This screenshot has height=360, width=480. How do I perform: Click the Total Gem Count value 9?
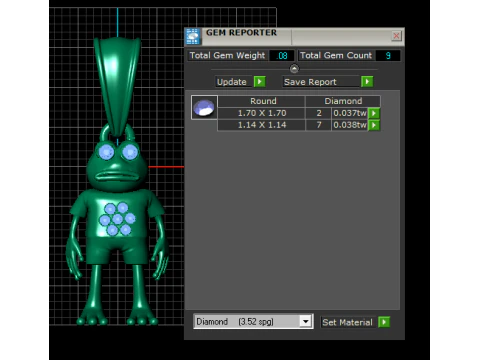pos(388,56)
